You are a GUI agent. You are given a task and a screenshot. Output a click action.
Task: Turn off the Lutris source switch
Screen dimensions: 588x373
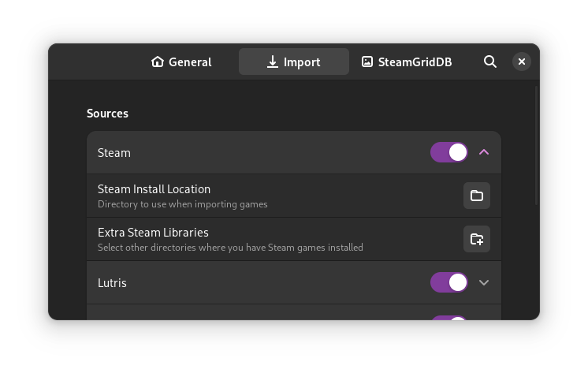(449, 282)
